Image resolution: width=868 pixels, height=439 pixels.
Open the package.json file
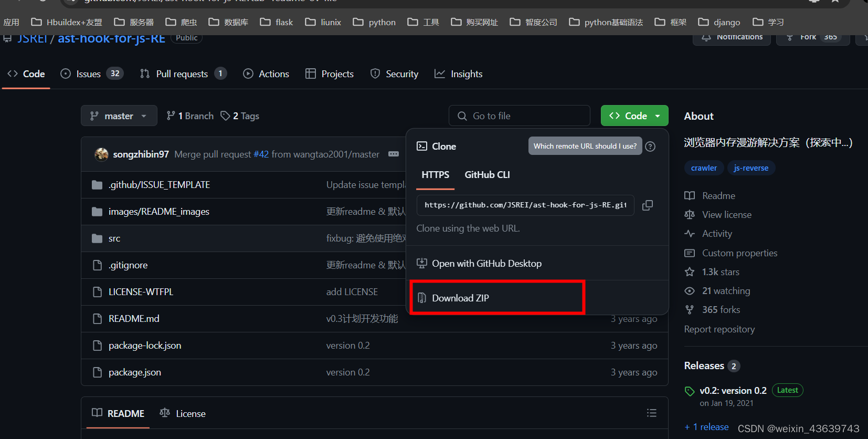tap(135, 372)
